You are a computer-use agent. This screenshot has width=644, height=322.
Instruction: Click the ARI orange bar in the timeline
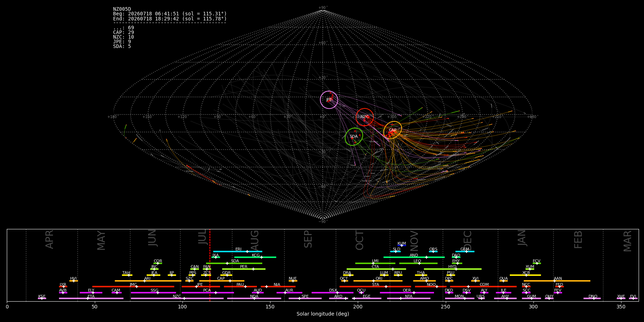click(x=148, y=281)
